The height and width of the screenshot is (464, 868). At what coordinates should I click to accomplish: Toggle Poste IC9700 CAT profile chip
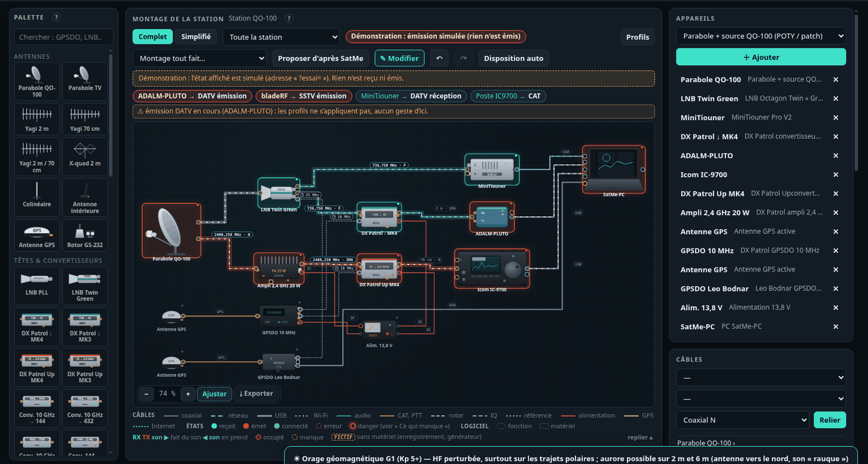[508, 96]
